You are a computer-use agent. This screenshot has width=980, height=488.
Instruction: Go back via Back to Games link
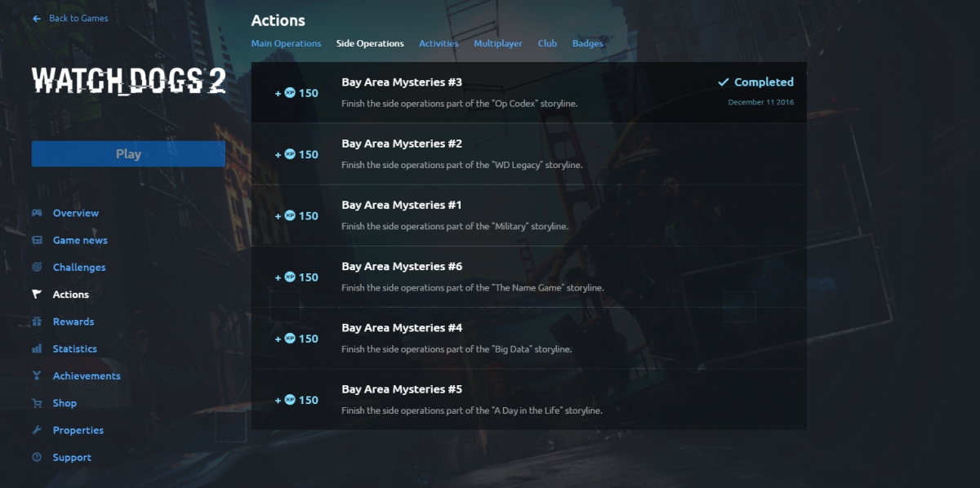coord(78,18)
